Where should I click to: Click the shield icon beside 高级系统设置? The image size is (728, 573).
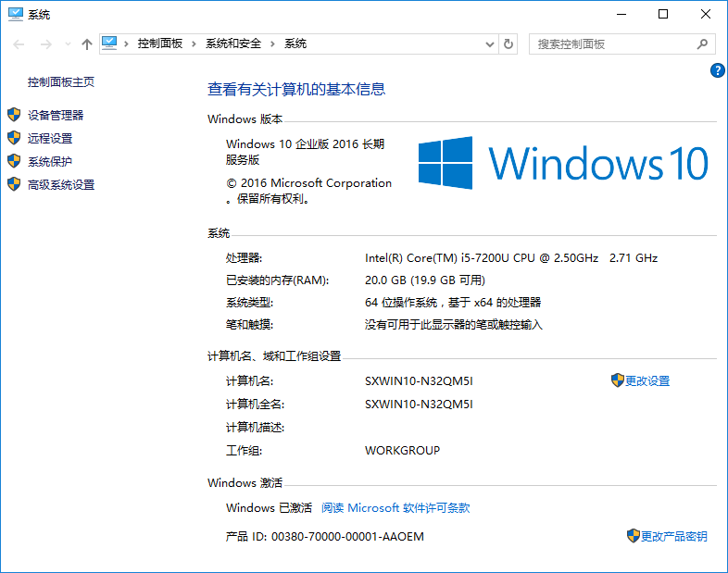(x=14, y=184)
